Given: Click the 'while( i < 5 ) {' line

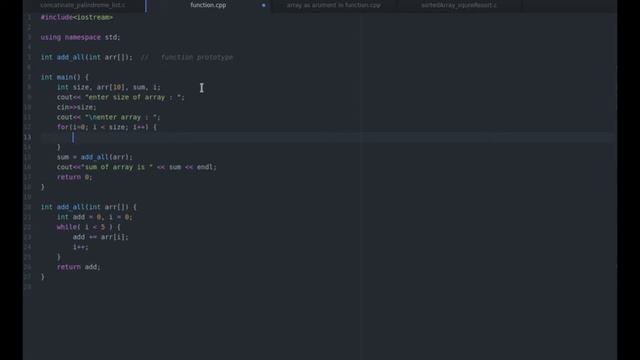Looking at the screenshot, I should pos(89,227).
